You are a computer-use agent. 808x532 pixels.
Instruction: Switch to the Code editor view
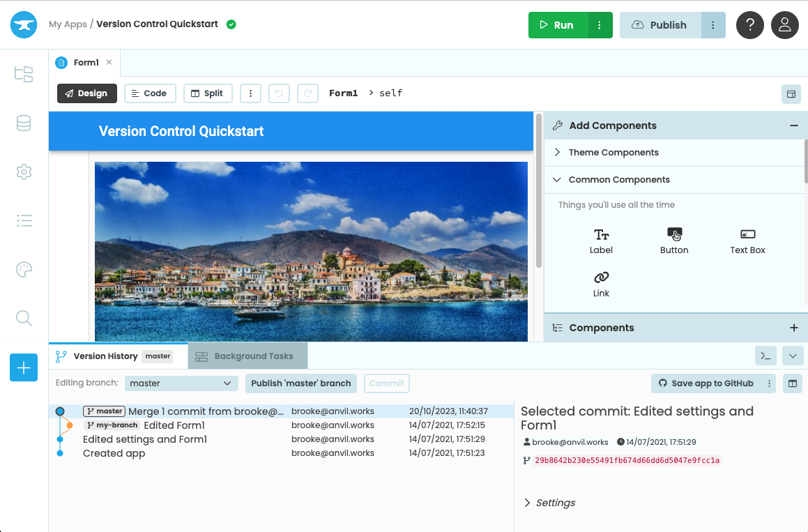tap(150, 93)
